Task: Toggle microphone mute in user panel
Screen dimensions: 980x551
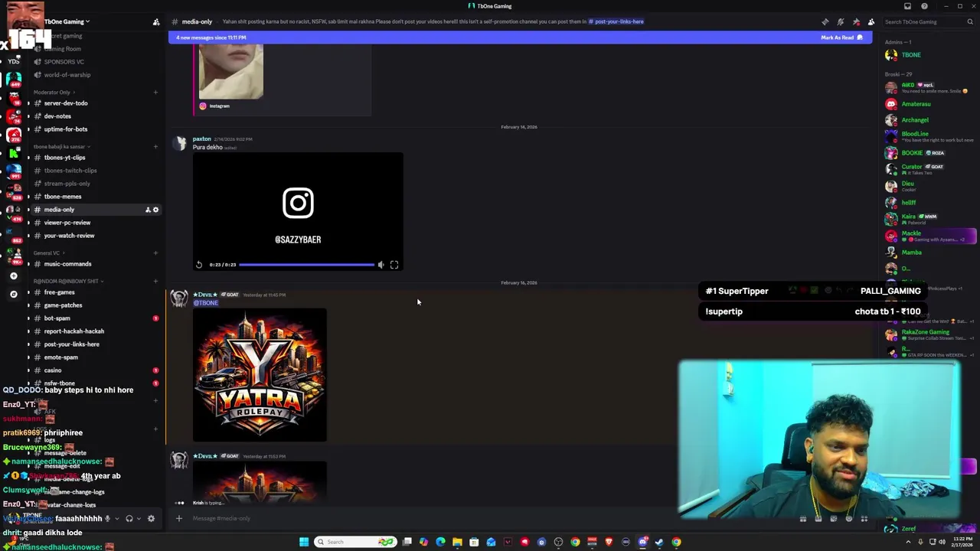Action: pos(107,518)
